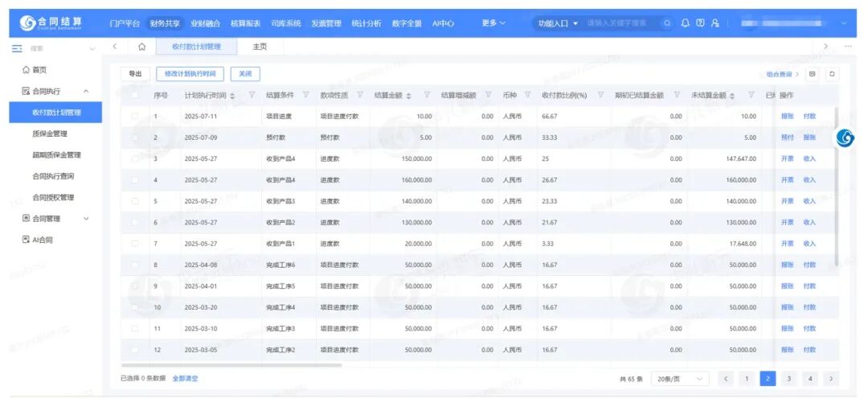Screen dimensions: 868x407
Task: Click the 修改计划执行时间 button
Action: (x=190, y=74)
